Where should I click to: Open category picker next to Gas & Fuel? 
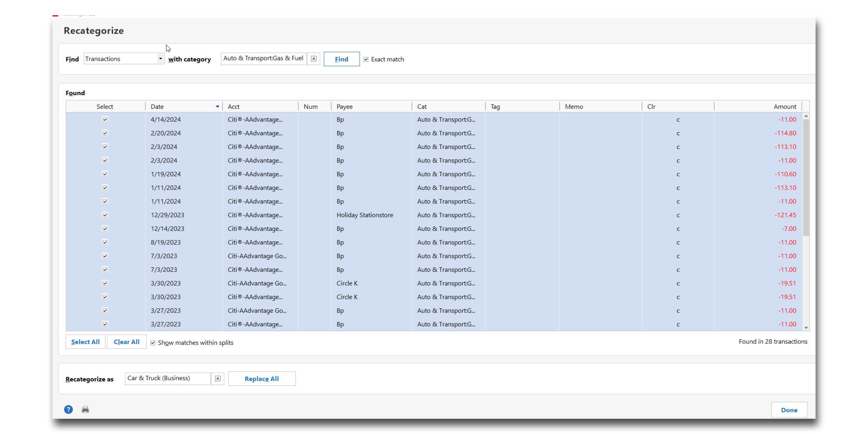coord(314,59)
